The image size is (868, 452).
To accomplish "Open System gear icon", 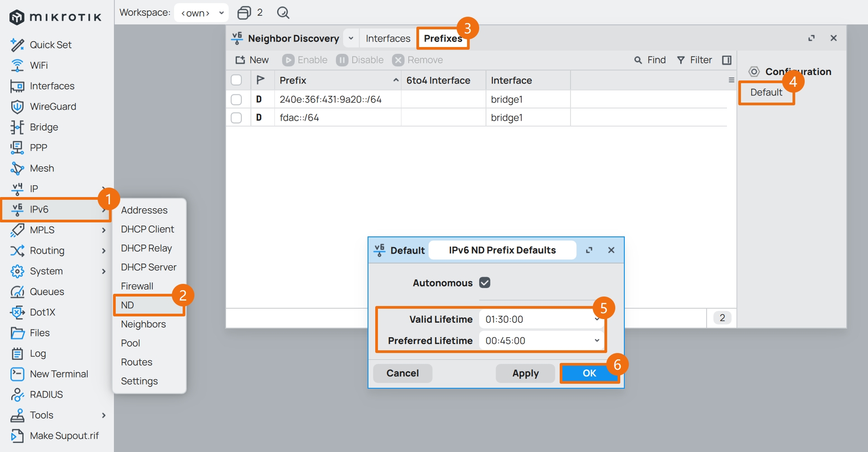I will pos(17,271).
